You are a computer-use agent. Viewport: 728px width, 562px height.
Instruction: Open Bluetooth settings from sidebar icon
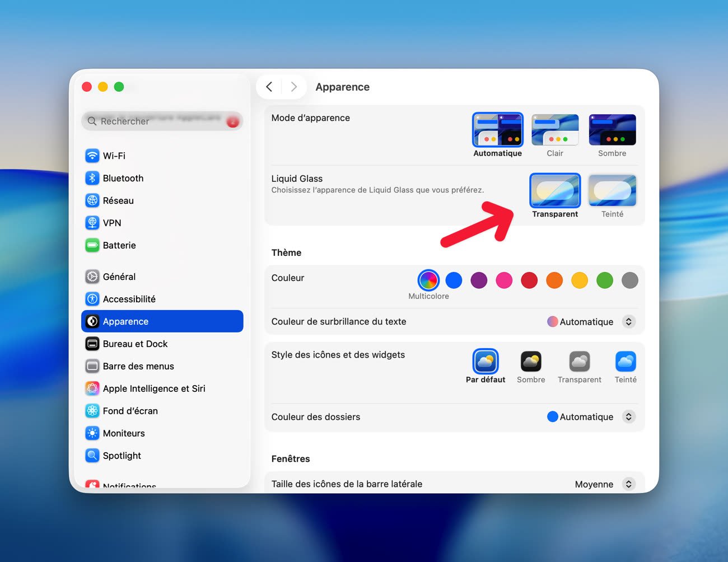tap(92, 178)
